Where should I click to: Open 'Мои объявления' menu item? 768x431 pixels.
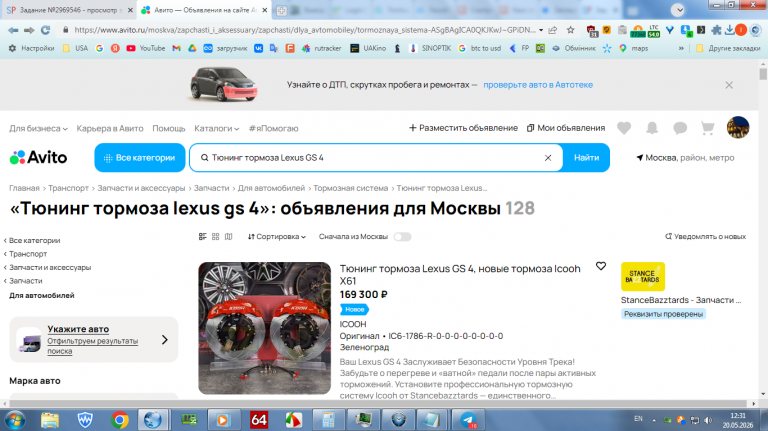pos(566,128)
